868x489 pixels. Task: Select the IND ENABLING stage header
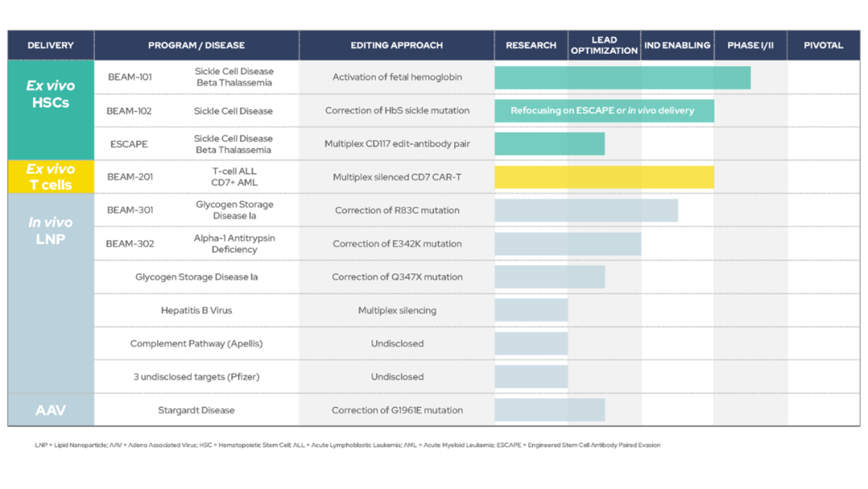[677, 45]
